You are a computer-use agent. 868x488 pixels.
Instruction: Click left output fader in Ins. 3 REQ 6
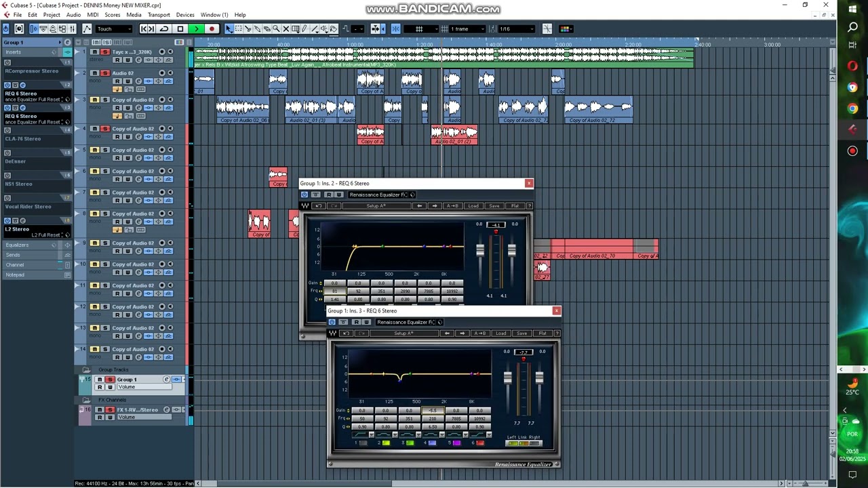tap(508, 378)
